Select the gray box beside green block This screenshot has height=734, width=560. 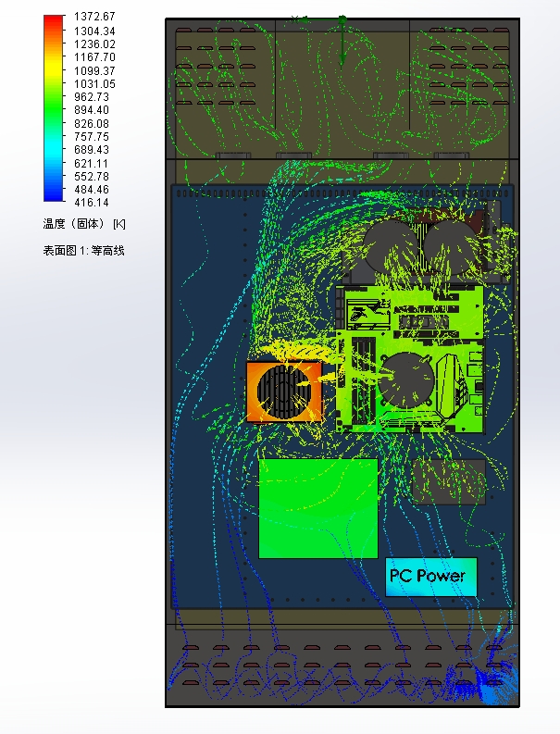tap(448, 481)
